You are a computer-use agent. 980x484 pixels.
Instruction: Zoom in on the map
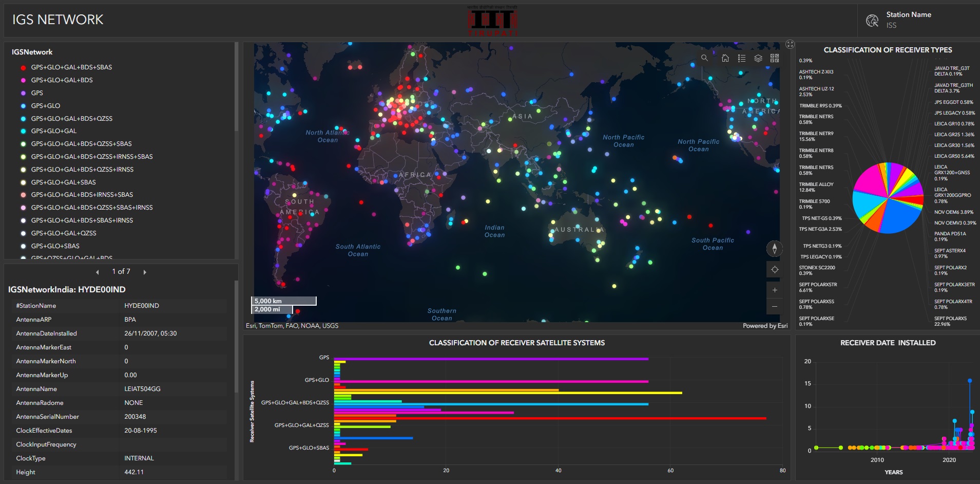point(774,290)
